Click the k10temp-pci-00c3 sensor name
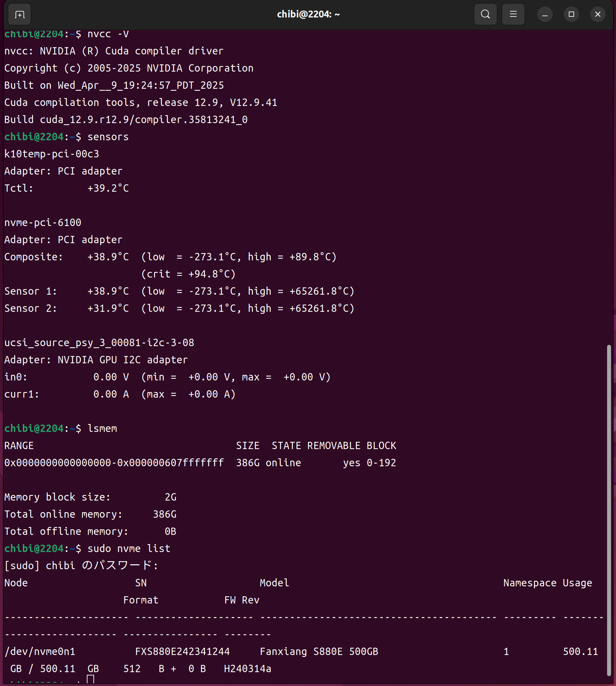This screenshot has height=686, width=616. (52, 154)
